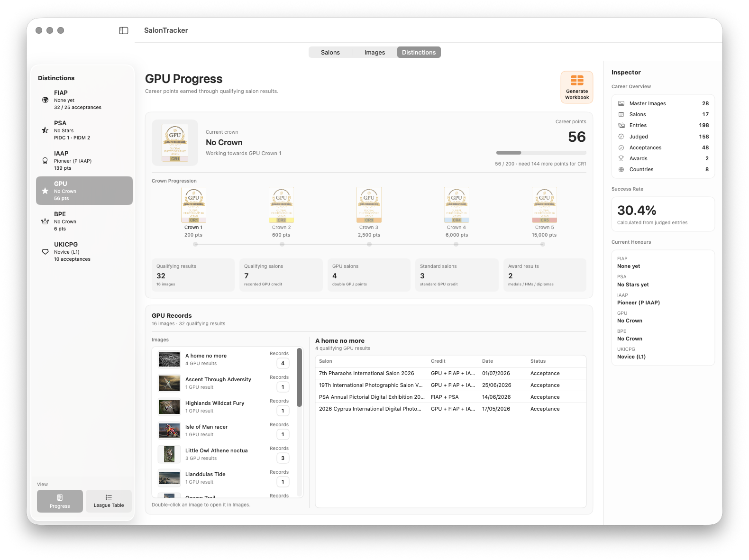Screen dimensions: 749x560
Task: Click the PSA half-star icon
Action: pos(45,130)
